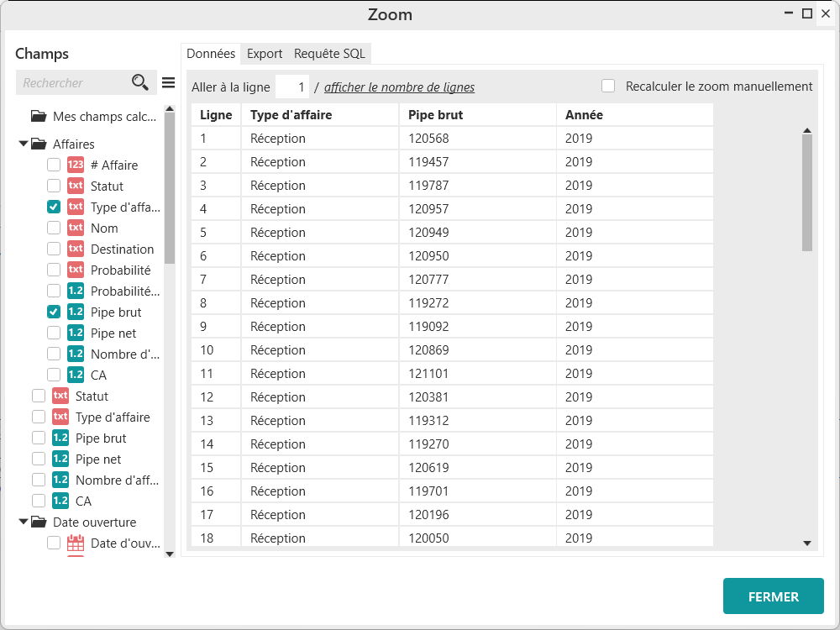
Task: Click the Mes champs calculés folder icon
Action: pyautogui.click(x=39, y=117)
